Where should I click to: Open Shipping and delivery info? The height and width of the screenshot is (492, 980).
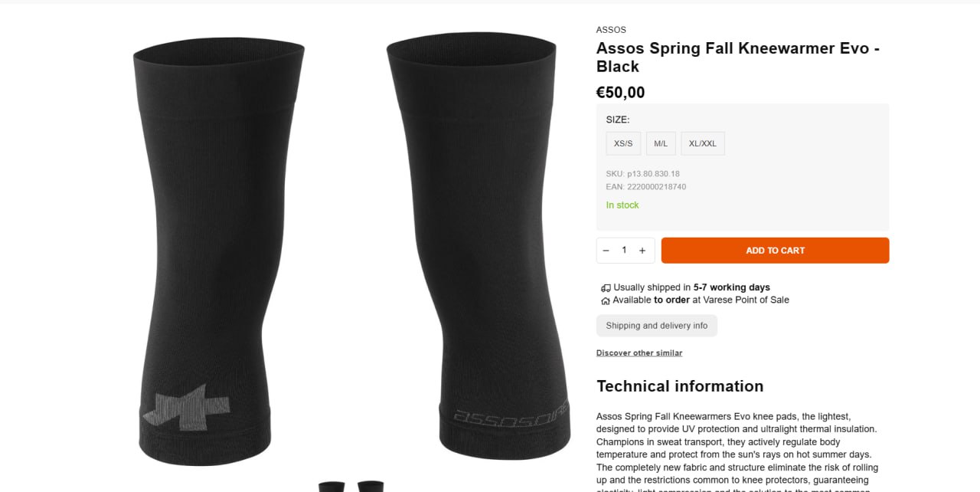pos(657,326)
